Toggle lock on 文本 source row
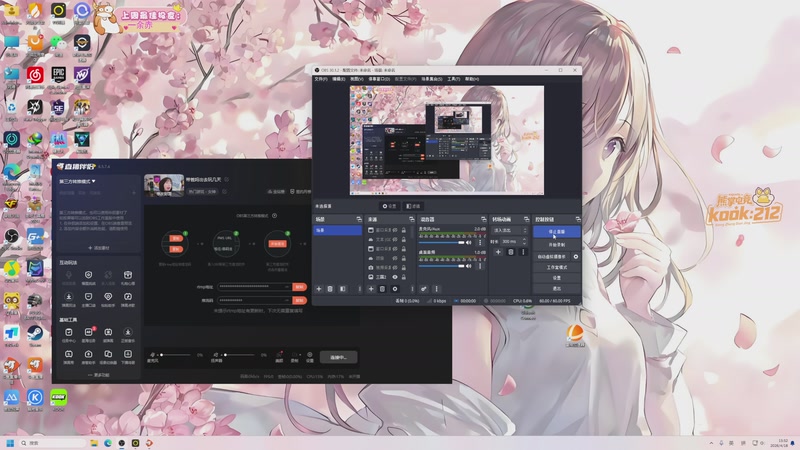 pyautogui.click(x=404, y=240)
